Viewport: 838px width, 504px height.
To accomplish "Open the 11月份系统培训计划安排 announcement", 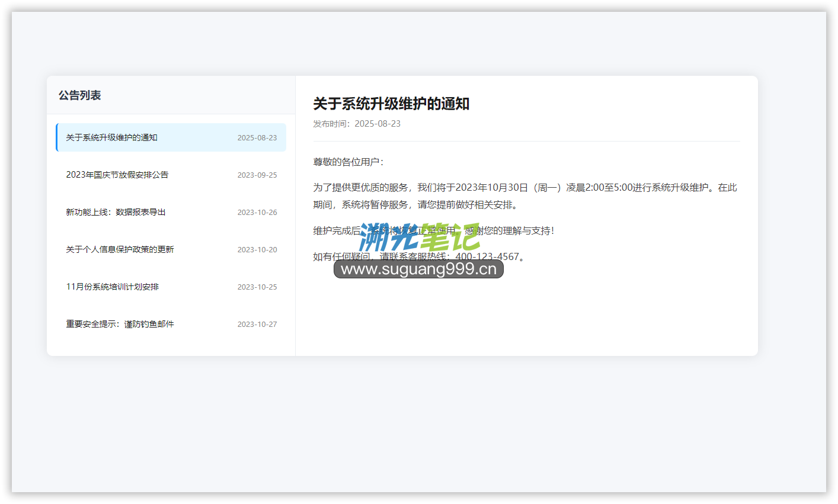I will click(x=113, y=287).
